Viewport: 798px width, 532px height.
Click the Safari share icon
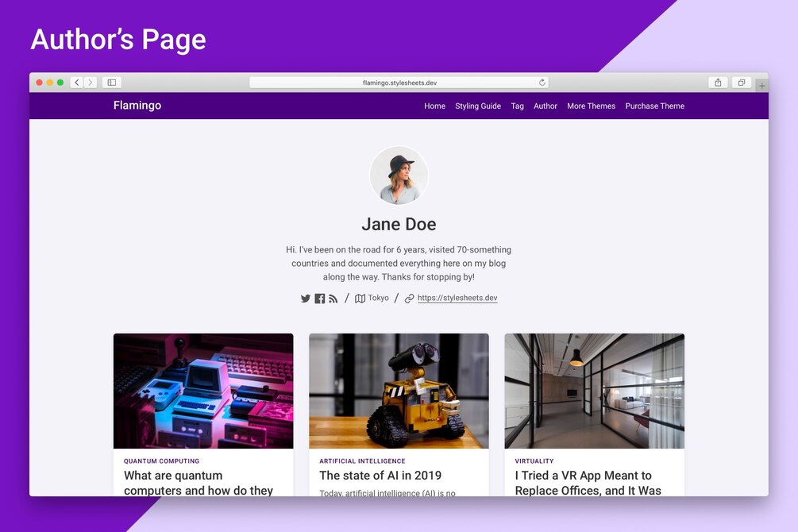(x=718, y=83)
